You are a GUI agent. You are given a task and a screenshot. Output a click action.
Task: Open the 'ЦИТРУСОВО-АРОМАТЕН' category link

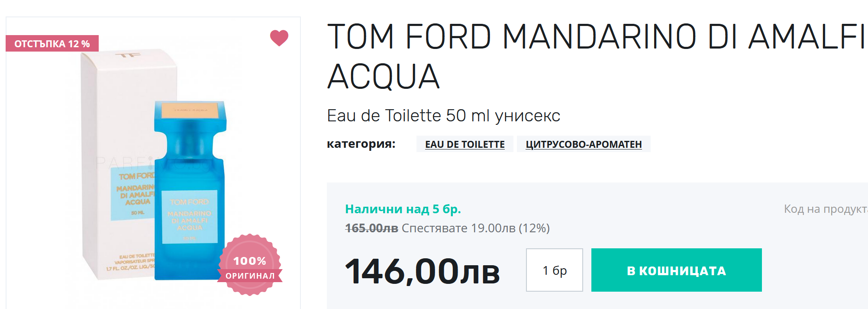coord(583,144)
